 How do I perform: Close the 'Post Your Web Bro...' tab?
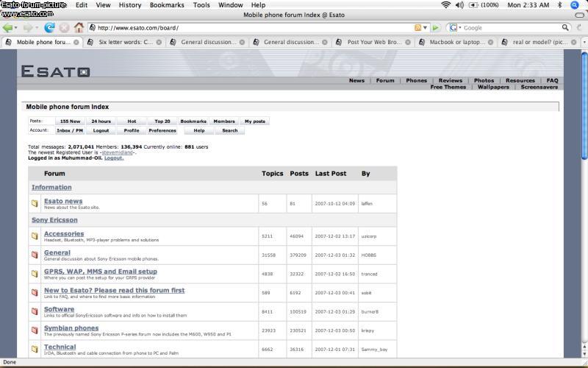(x=408, y=42)
